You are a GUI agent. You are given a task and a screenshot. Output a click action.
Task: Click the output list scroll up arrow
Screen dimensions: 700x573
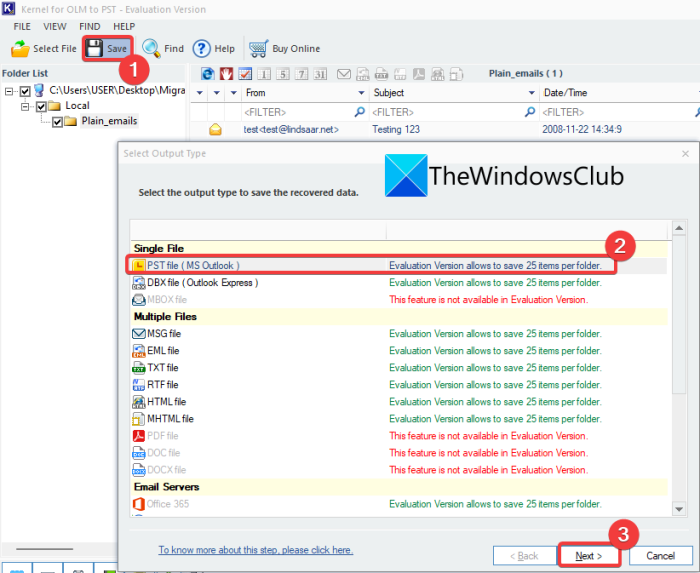tap(679, 228)
